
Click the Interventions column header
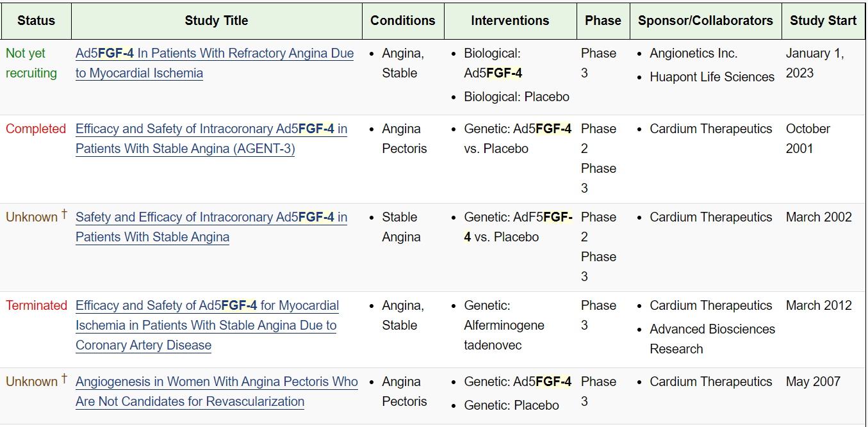[510, 20]
